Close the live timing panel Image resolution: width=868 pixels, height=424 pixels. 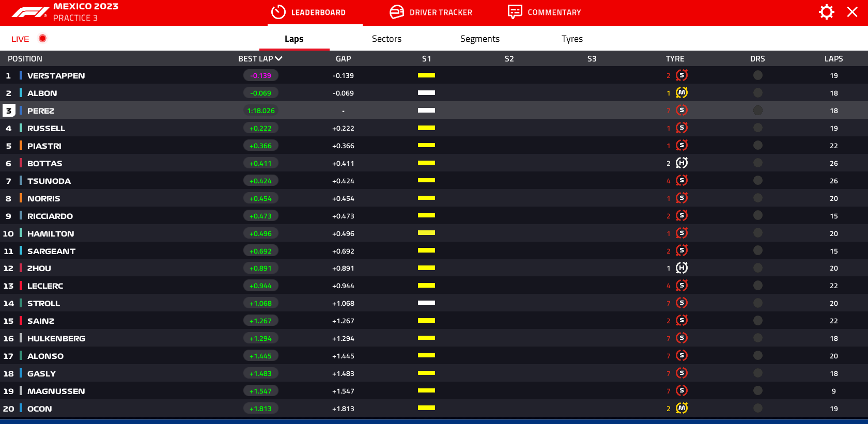pyautogui.click(x=853, y=12)
